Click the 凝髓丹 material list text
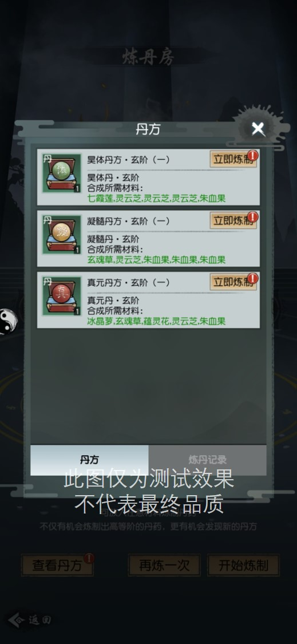The image size is (297, 644). [156, 260]
